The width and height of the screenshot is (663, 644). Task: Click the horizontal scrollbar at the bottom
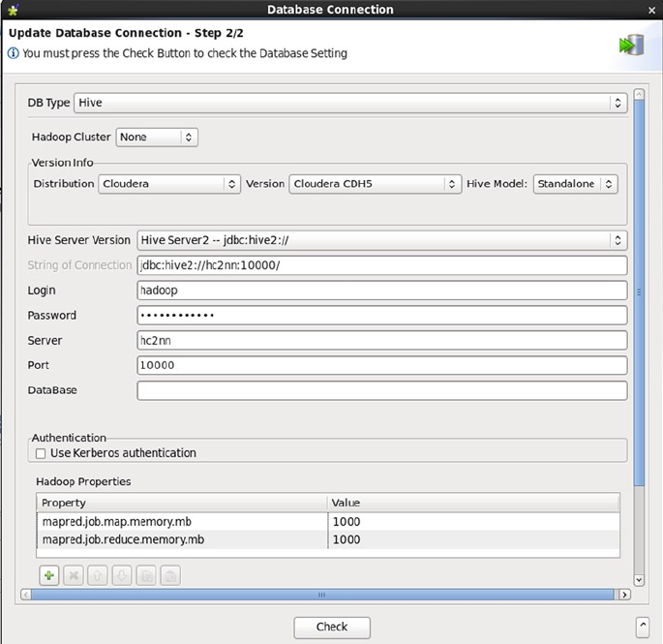tap(319, 594)
